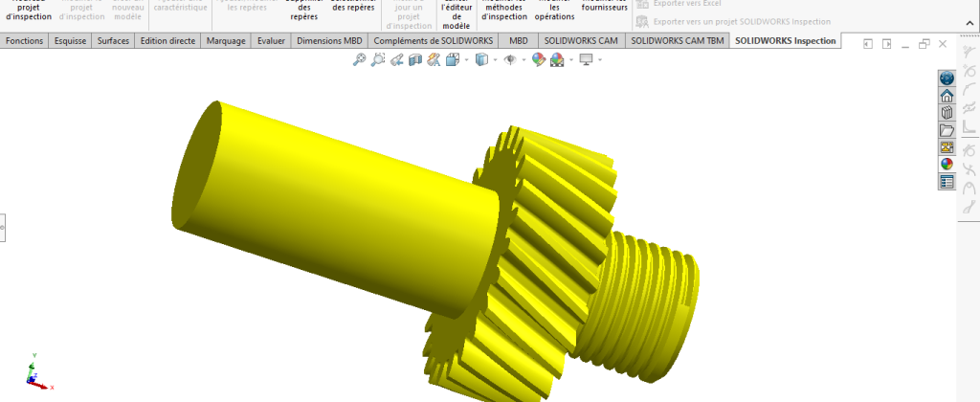Collapse the ribbon with chevron arrow
980x402 pixels.
click(969, 24)
